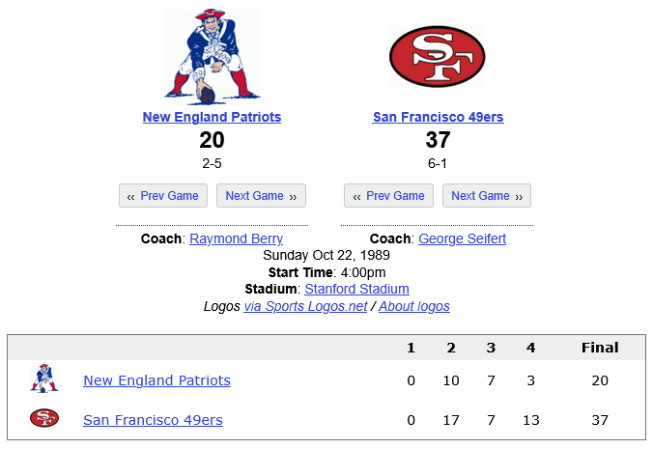Open coach Raymond Berry's page
The image size is (654, 450).
(236, 239)
